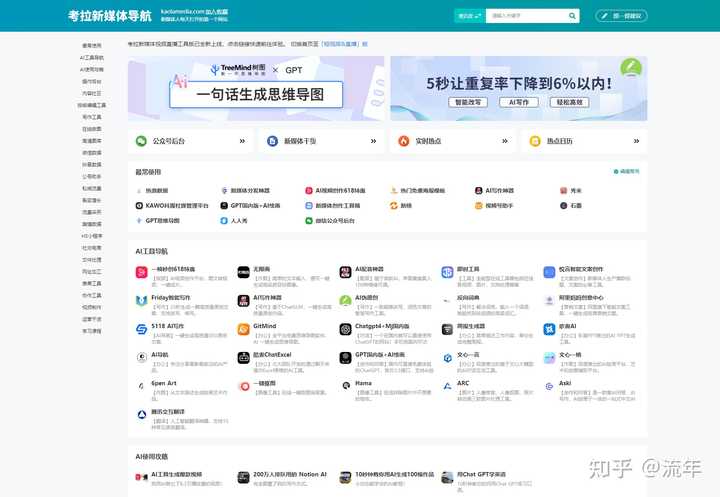
Task: Expand 公众号后台 with its double-chevron arrow
Action: pyautogui.click(x=242, y=141)
